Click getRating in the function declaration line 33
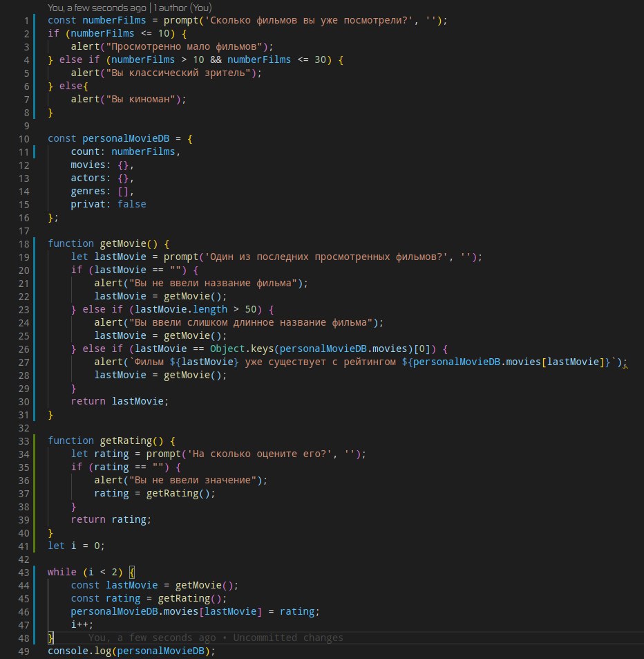The width and height of the screenshot is (644, 659). tap(126, 441)
